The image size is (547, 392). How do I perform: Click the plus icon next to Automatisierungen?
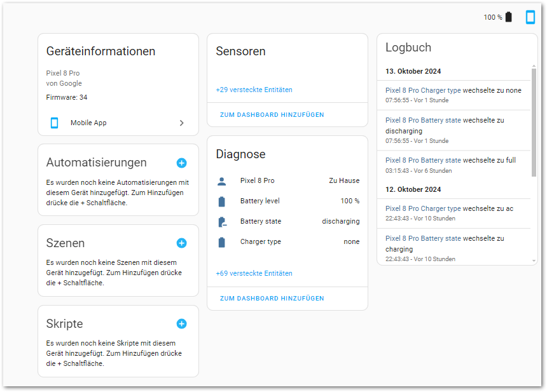181,163
